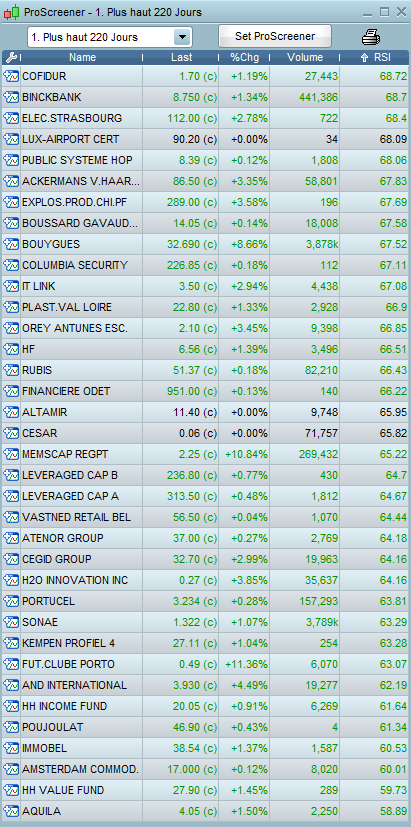Open chart icon for IMMOBEL row

pyautogui.click(x=11, y=748)
